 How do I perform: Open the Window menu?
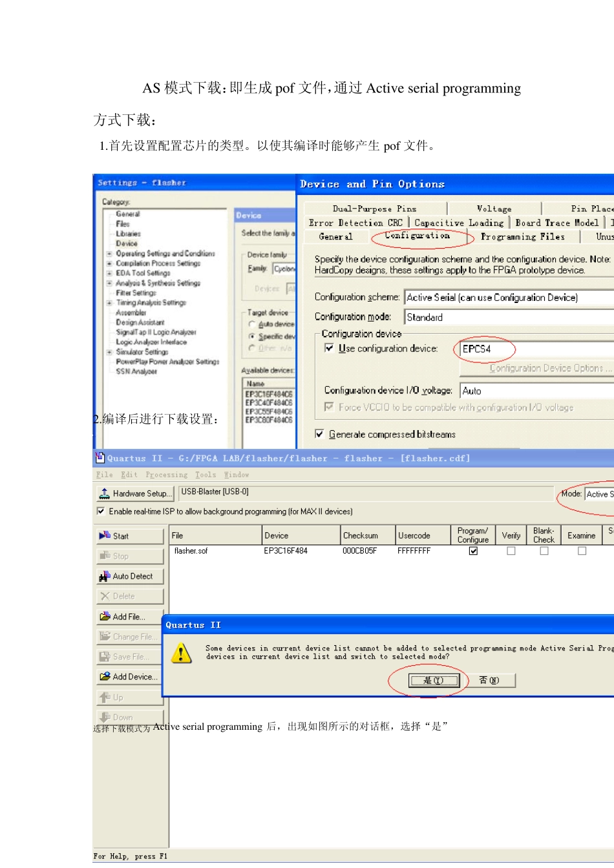(x=236, y=475)
